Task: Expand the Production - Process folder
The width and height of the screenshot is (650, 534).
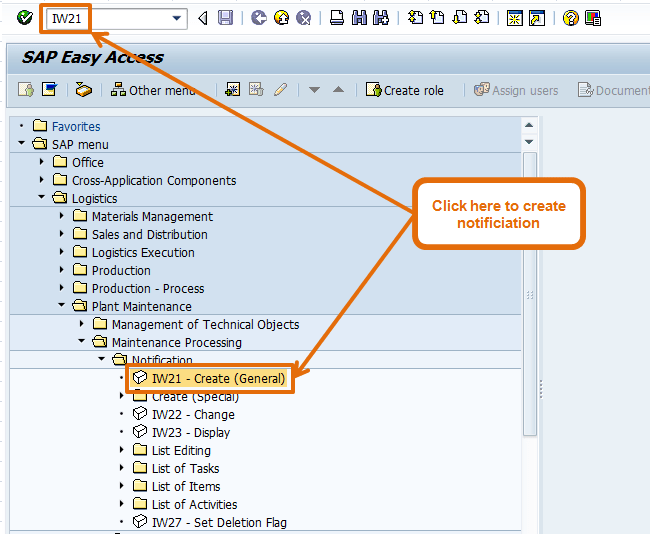Action: point(61,287)
